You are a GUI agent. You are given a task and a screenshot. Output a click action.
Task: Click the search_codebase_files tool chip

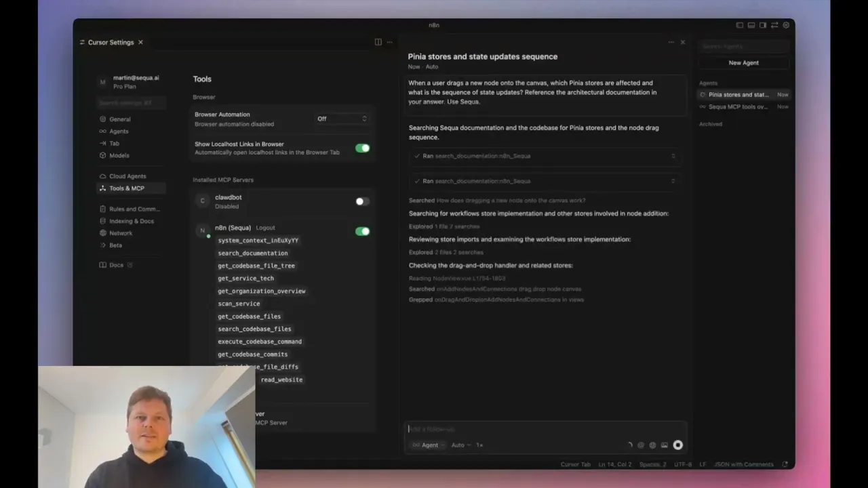click(254, 329)
